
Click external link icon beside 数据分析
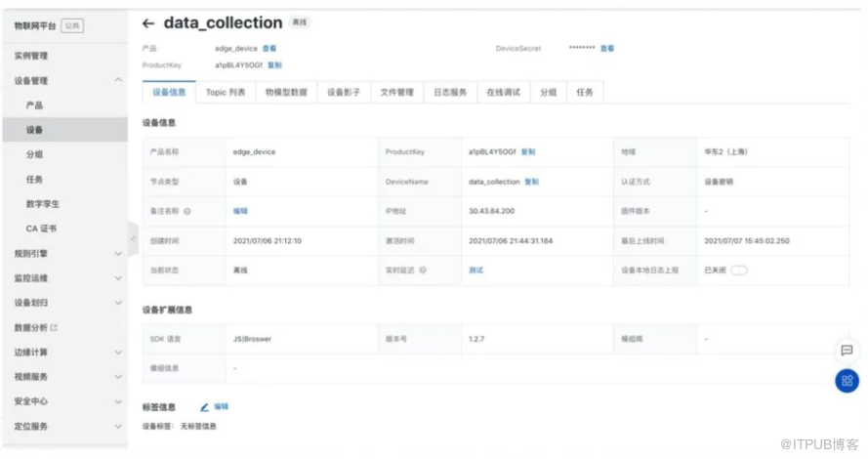point(54,327)
